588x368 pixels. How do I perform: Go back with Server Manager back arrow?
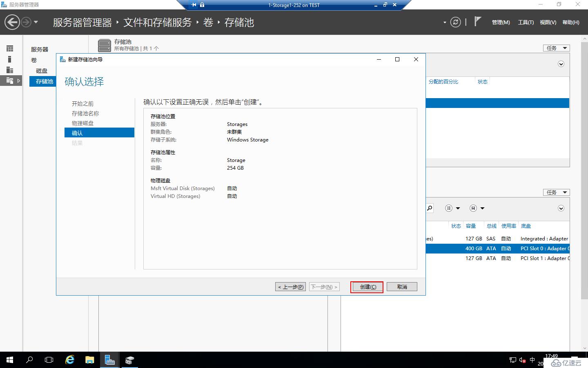click(12, 22)
